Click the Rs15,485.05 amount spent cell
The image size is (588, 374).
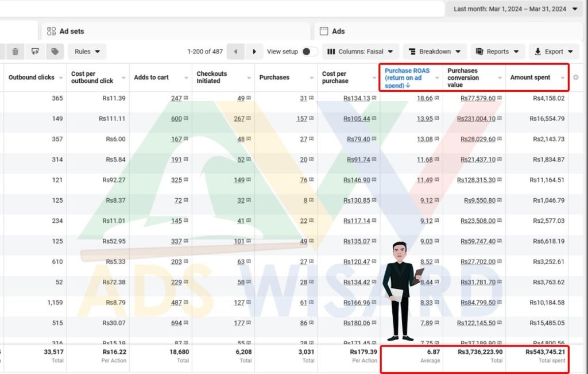click(547, 323)
